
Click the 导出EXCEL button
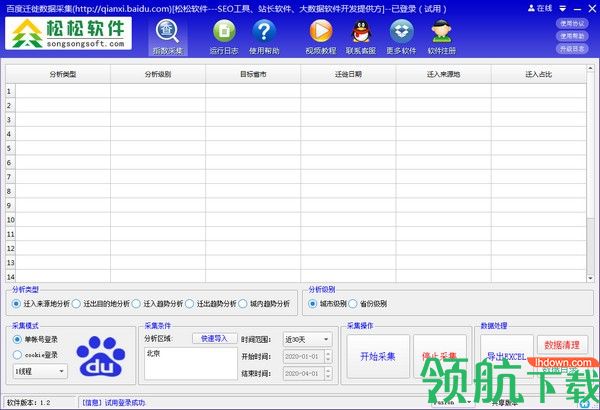click(507, 356)
